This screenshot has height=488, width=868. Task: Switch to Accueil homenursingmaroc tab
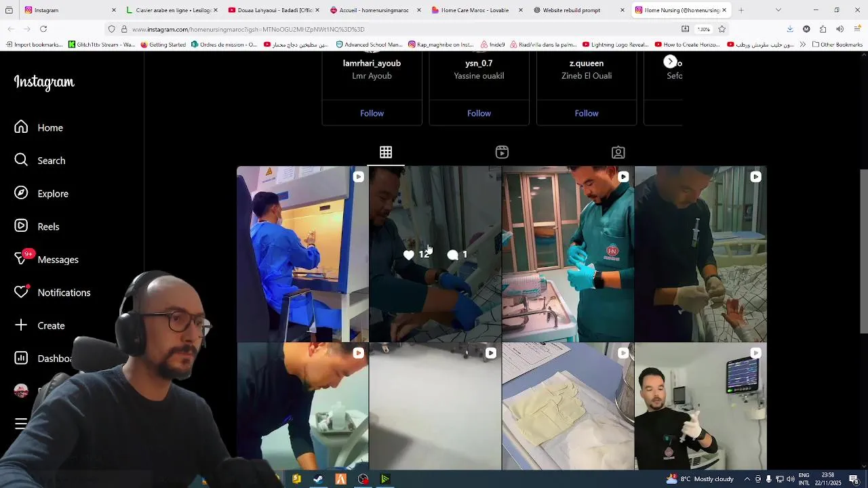click(x=376, y=10)
